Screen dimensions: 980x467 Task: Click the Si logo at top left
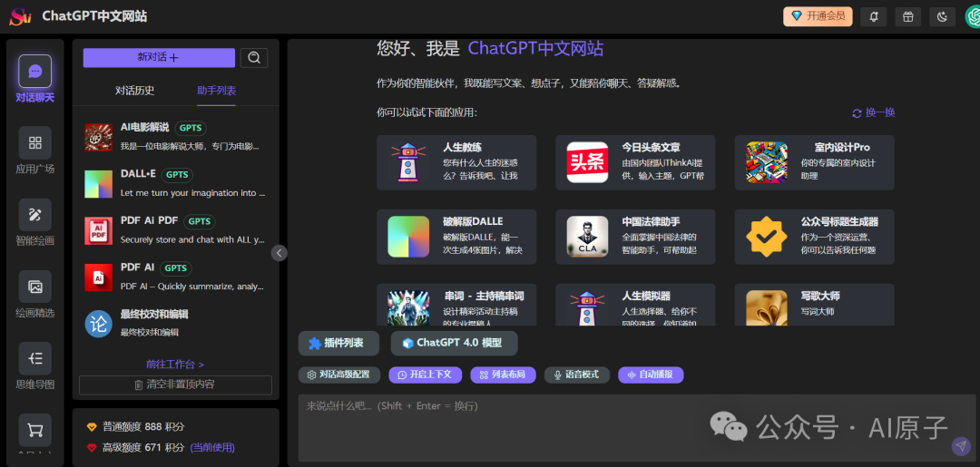(20, 17)
